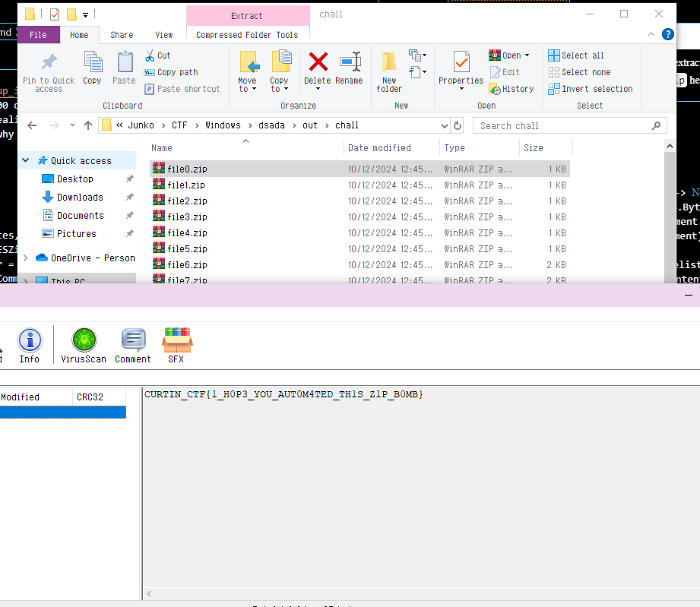Open the WinRAR Comment tool

(133, 340)
